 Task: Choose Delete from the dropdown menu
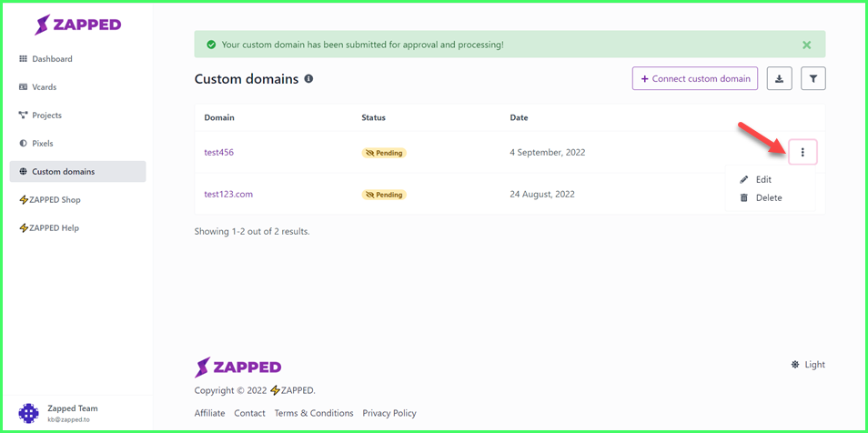pos(770,197)
